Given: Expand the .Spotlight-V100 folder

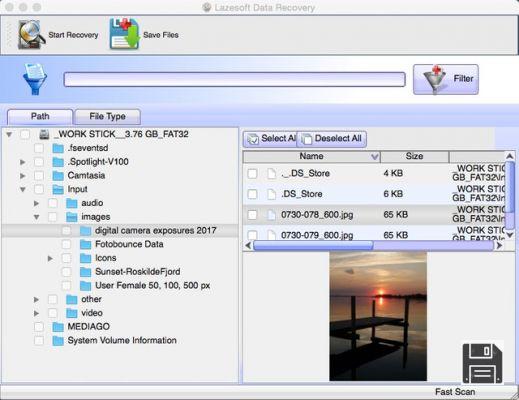Looking at the screenshot, I should [x=22, y=162].
